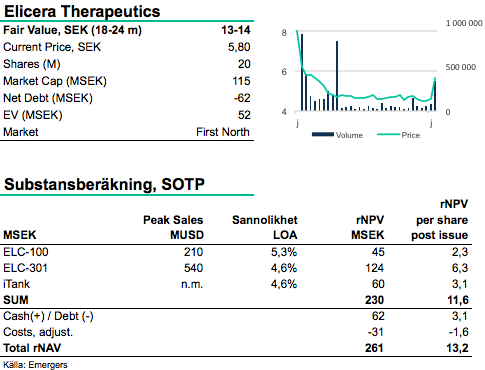Viewport: 485px width, 370px height.
Task: Click the Sannolikhet LOA column header
Action: tap(265, 227)
